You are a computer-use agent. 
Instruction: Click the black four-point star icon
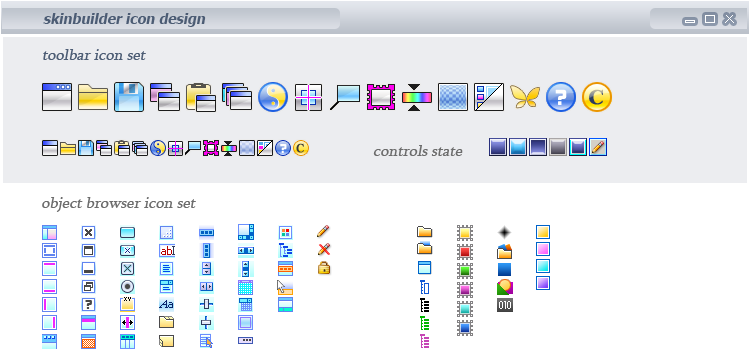505,233
